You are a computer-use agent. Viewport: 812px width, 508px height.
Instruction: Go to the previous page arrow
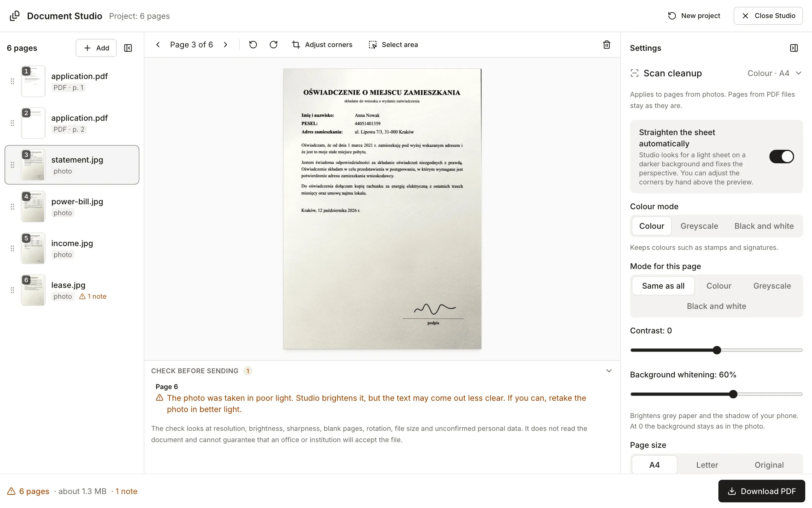[x=158, y=45]
